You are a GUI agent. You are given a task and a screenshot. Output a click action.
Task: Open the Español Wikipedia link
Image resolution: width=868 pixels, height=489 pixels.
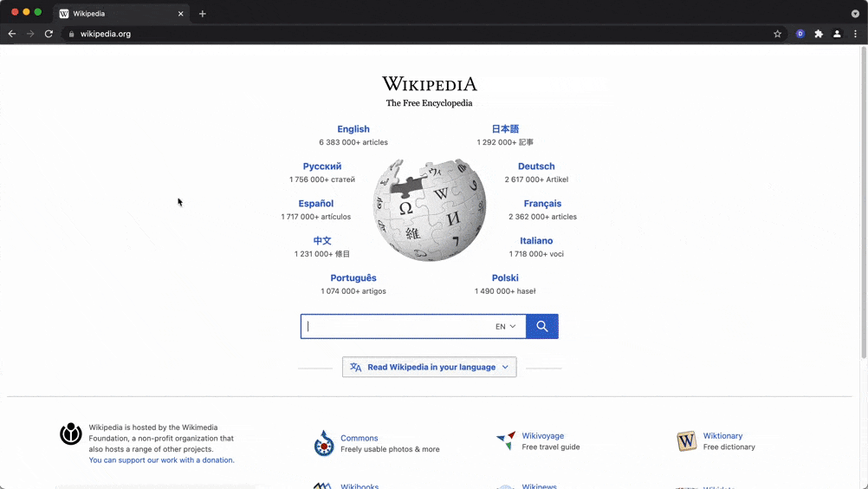[315, 203]
